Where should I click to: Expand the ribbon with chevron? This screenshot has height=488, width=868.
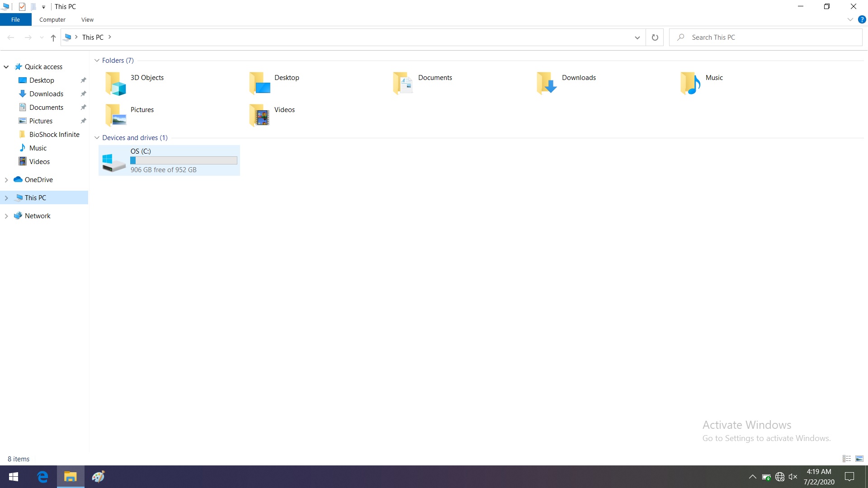click(850, 19)
